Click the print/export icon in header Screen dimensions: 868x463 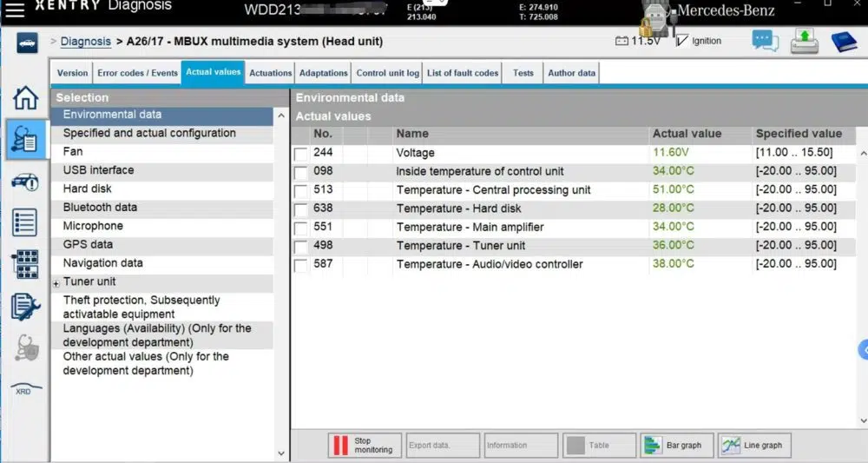(805, 42)
